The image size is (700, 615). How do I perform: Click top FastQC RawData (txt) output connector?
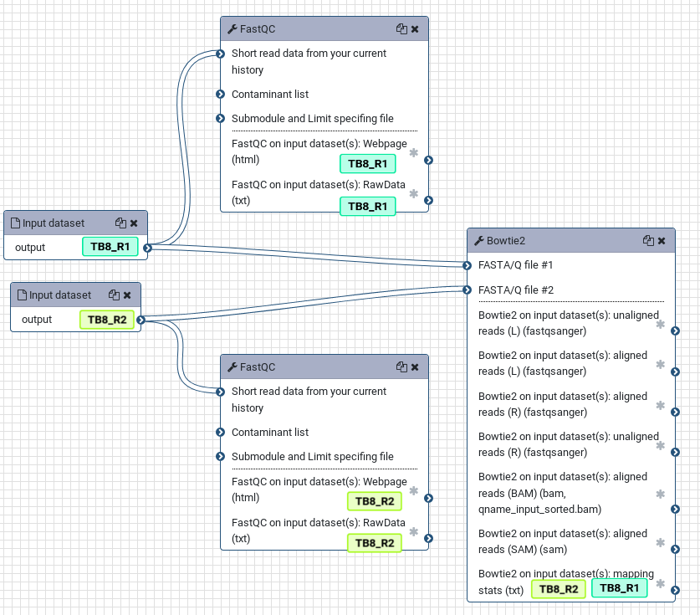(x=428, y=200)
